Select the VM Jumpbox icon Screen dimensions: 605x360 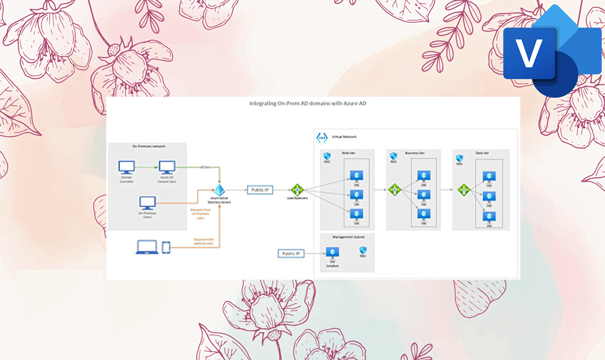pos(332,253)
